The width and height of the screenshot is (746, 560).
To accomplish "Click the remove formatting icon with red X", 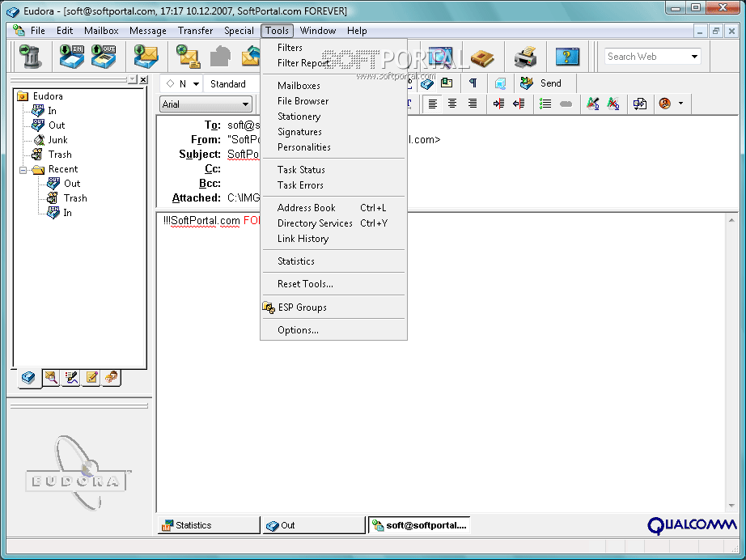I will (x=613, y=104).
